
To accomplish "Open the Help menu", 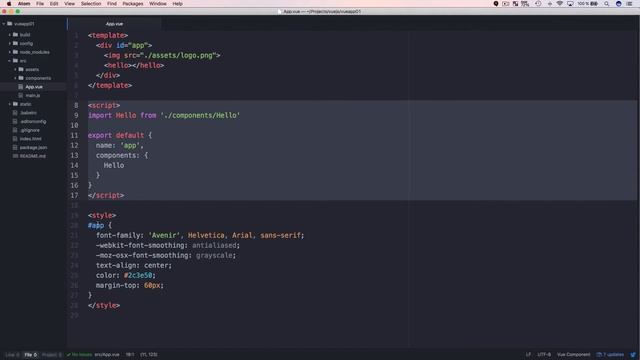I will pyautogui.click(x=178, y=4).
